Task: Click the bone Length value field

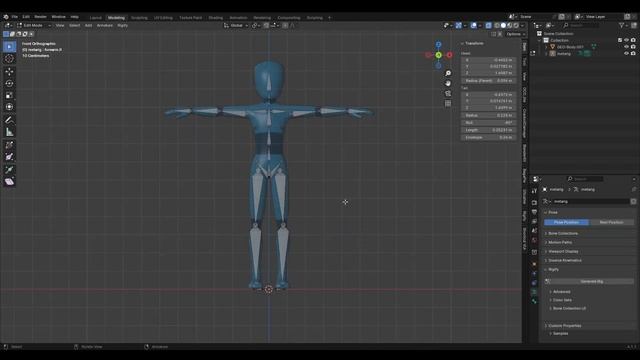Action: 489,130
